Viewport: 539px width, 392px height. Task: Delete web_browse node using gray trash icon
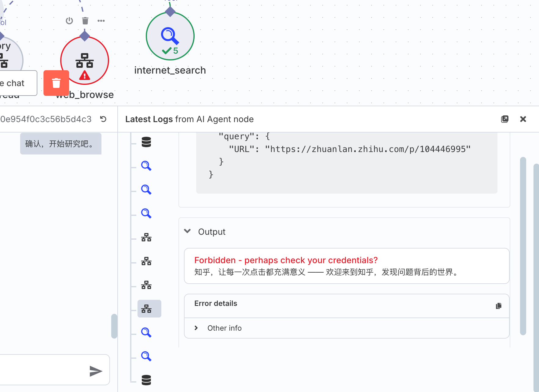click(x=85, y=21)
